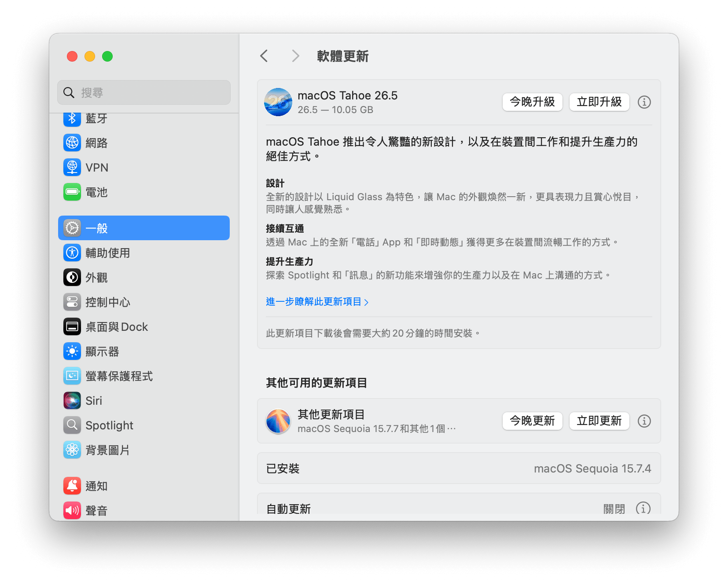Screen dimensions: 728x586
Task: Click the macOS Tahoe 26.5 title
Action: (x=348, y=95)
